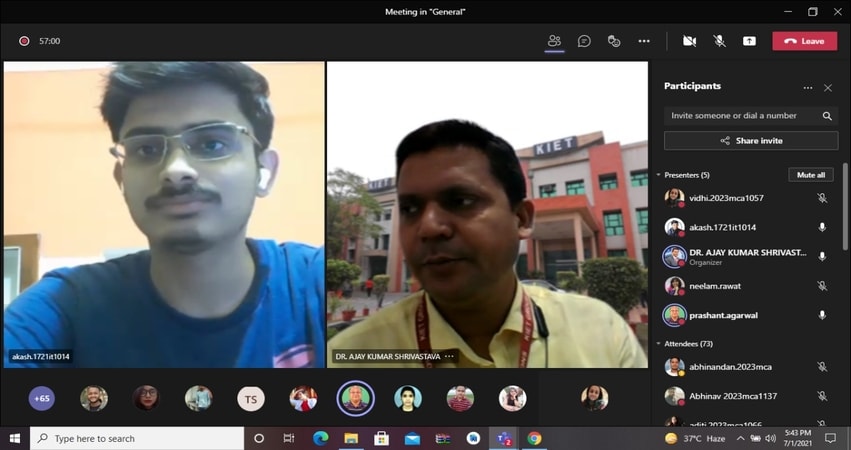Click the search icon in invite field

[827, 116]
